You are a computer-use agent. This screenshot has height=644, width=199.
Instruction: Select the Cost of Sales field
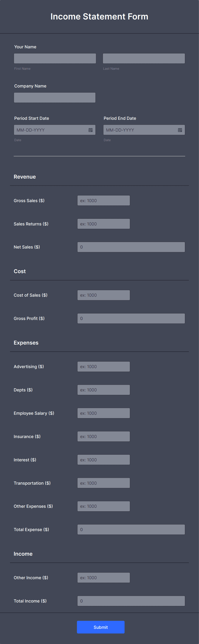(104, 295)
